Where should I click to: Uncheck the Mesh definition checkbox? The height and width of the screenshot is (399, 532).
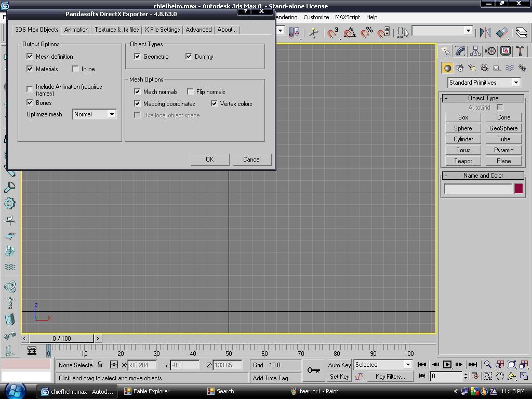30,56
